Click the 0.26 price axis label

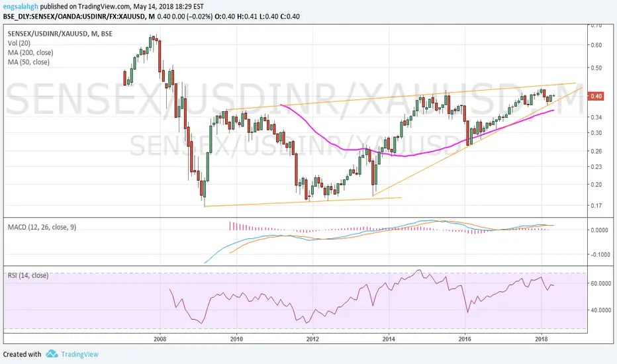[596, 151]
